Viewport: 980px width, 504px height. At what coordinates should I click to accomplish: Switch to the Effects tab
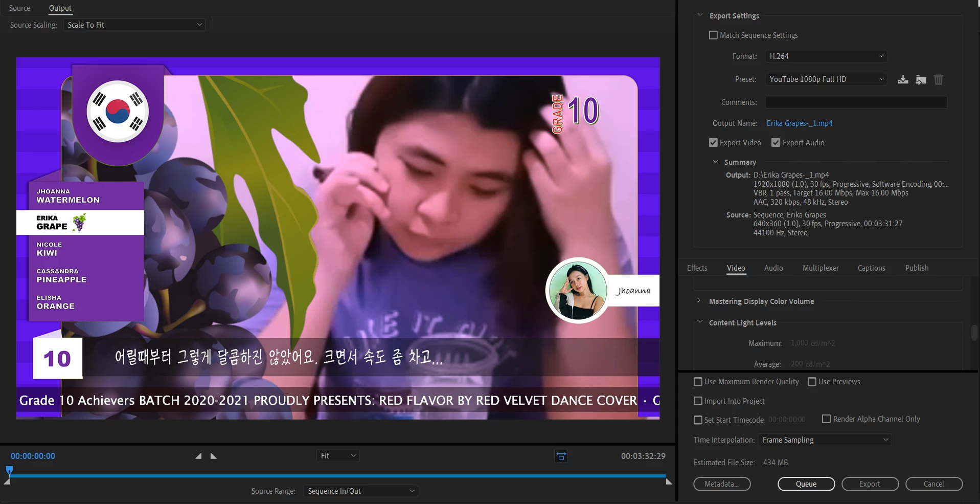pos(697,268)
